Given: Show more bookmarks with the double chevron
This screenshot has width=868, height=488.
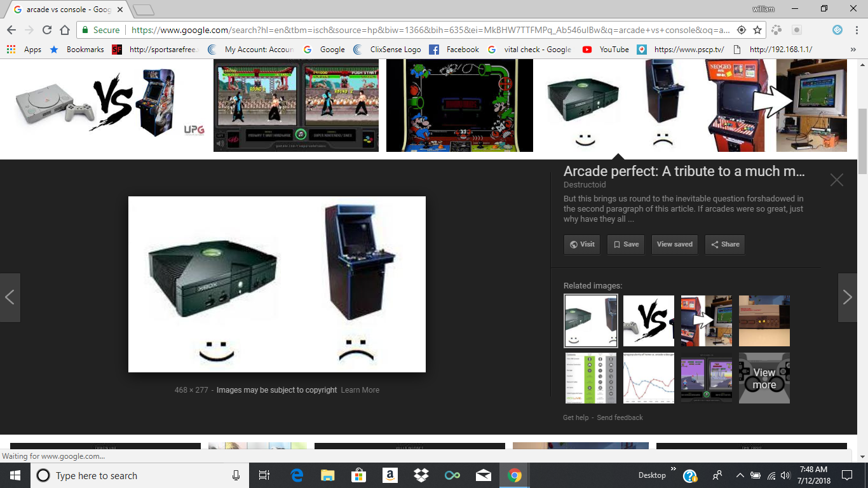Looking at the screenshot, I should point(853,49).
